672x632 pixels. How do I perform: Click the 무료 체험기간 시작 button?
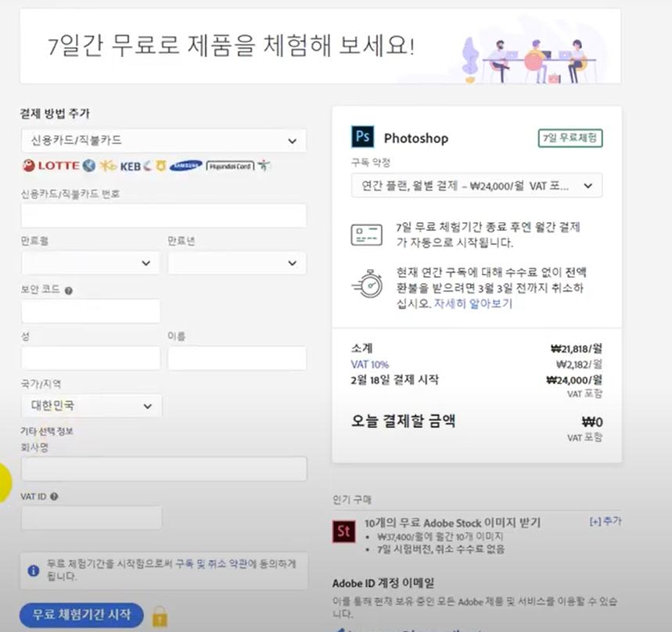point(81,615)
